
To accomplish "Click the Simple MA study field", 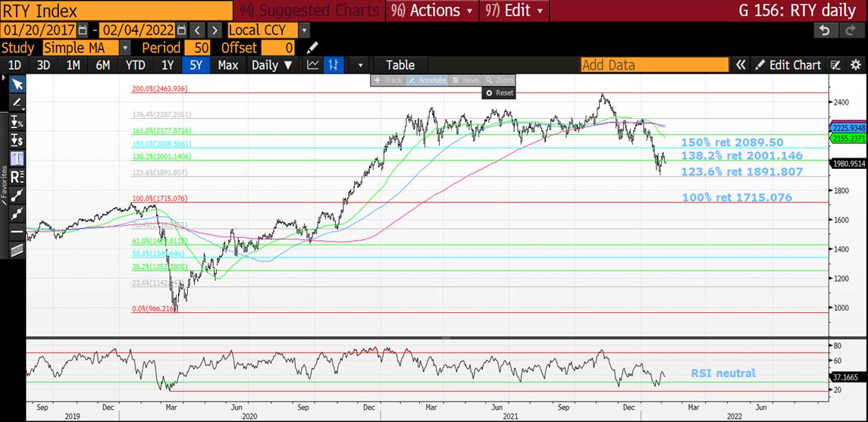I will [81, 48].
